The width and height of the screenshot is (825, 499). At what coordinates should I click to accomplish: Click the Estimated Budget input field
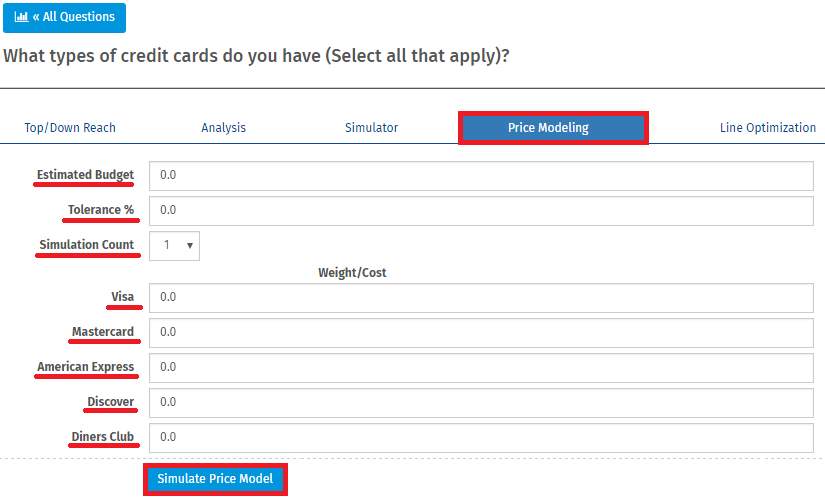point(481,176)
